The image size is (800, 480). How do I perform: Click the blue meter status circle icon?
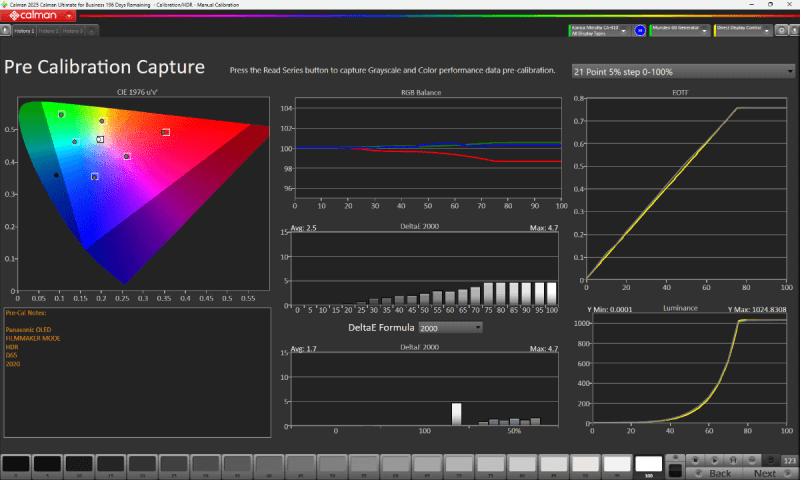tap(640, 31)
